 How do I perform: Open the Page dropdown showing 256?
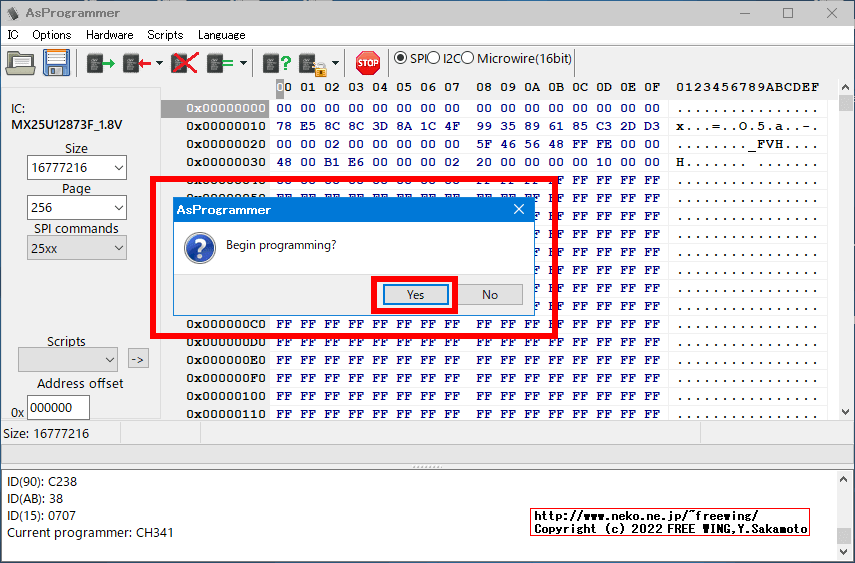coord(77,207)
